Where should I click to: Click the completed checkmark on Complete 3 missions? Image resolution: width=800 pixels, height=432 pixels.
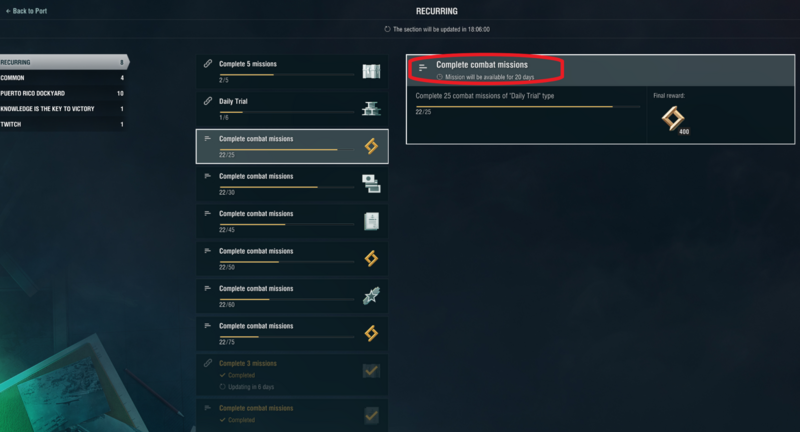click(x=371, y=371)
